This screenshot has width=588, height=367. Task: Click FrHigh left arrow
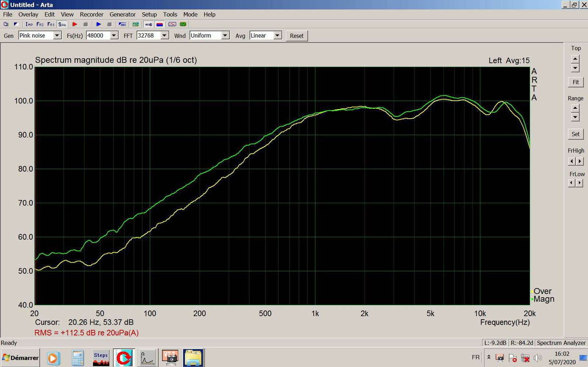pyautogui.click(x=571, y=161)
